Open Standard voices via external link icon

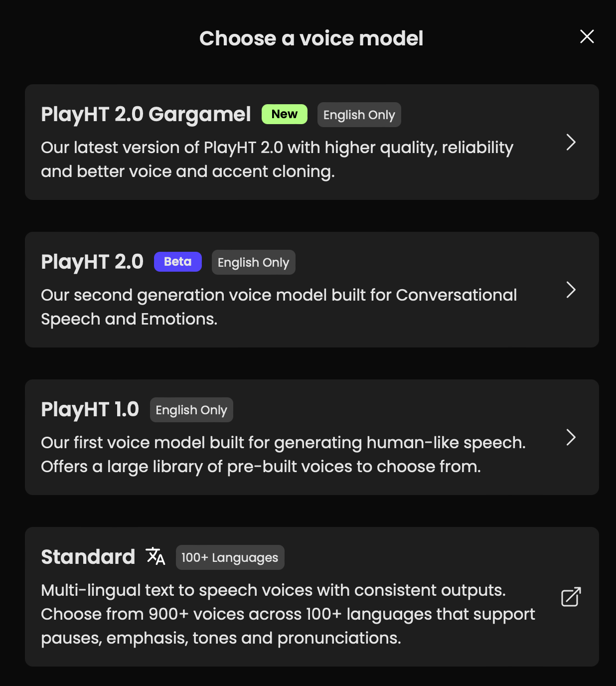click(571, 597)
